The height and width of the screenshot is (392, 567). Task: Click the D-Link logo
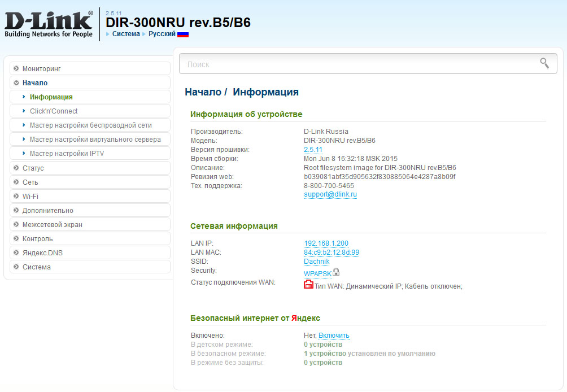49,24
